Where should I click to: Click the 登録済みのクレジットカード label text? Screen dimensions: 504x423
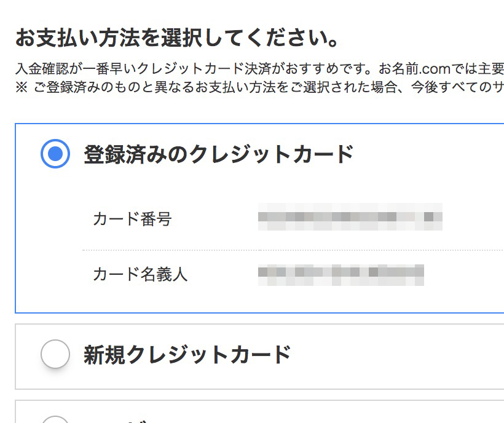(219, 154)
